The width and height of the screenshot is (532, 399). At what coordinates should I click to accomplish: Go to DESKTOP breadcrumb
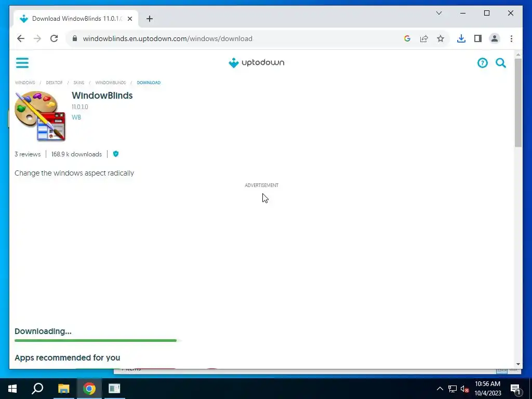coord(54,83)
